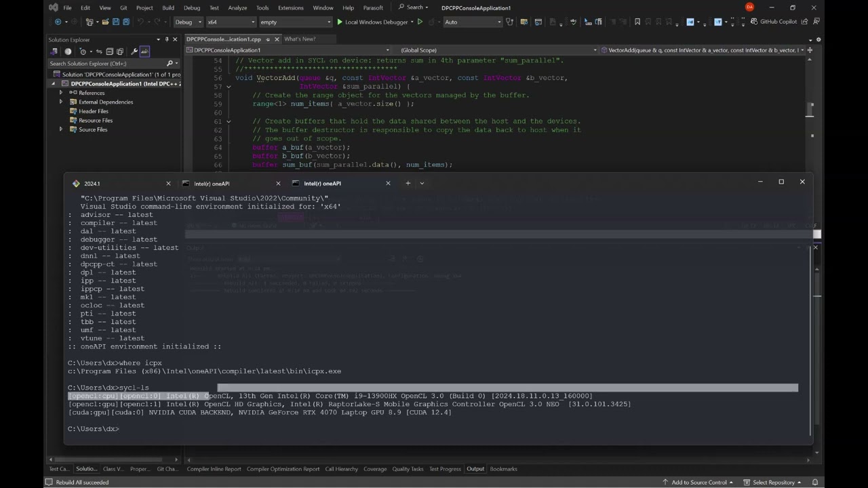
Task: Click the Share icon next to GitHub Copilot
Action: 804,22
